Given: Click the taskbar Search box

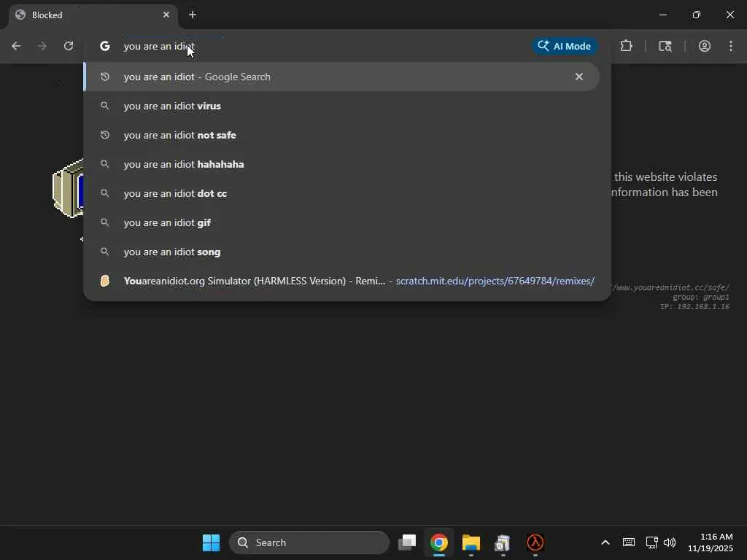Looking at the screenshot, I should click(309, 542).
